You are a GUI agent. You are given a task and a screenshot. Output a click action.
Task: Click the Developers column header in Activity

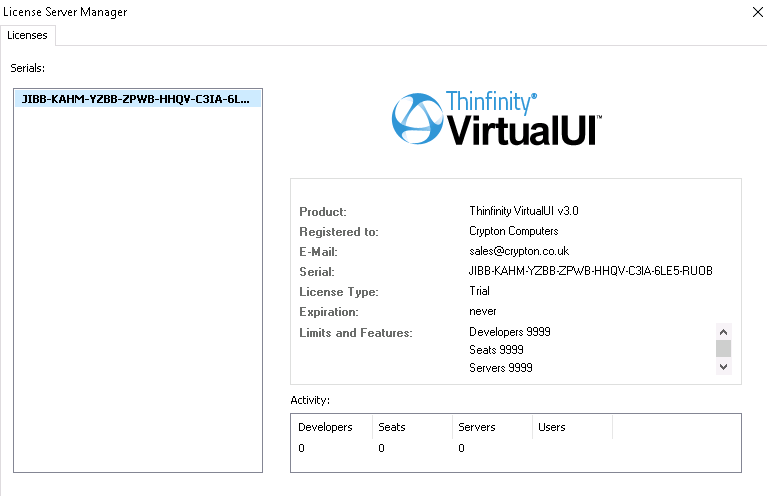tap(332, 427)
